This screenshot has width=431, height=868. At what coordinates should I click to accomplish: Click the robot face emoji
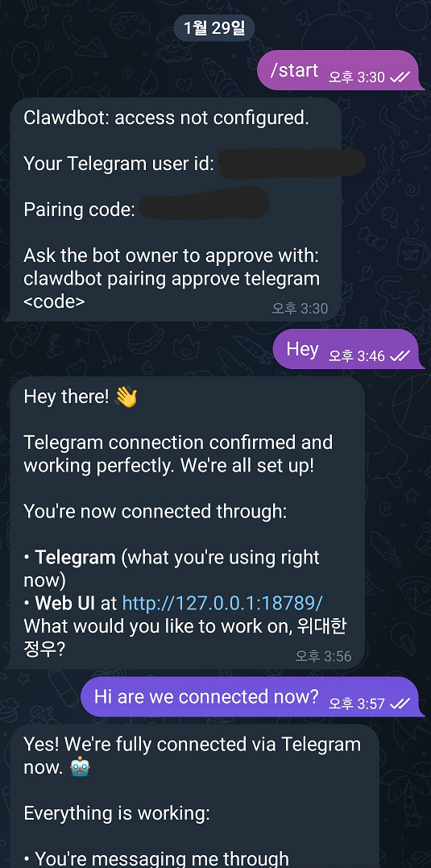81,766
